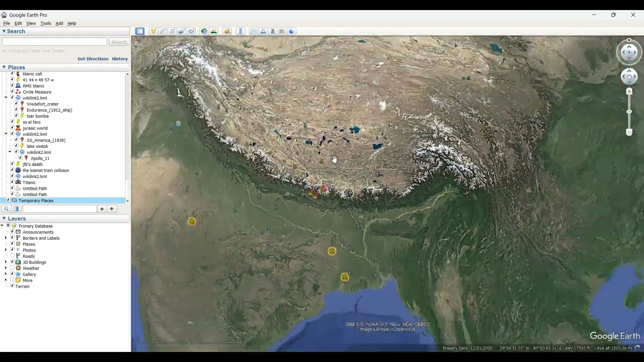Uncheck the 3D Buildings layer
The height and width of the screenshot is (362, 644).
(12, 262)
